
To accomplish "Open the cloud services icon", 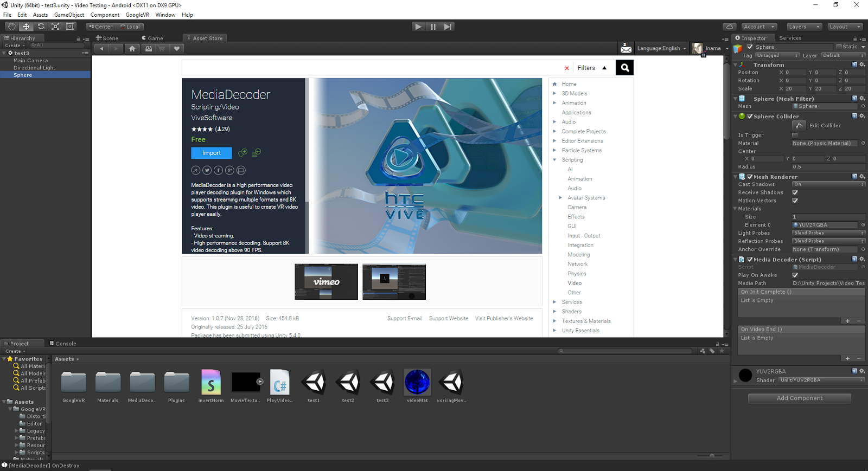I will click(730, 27).
